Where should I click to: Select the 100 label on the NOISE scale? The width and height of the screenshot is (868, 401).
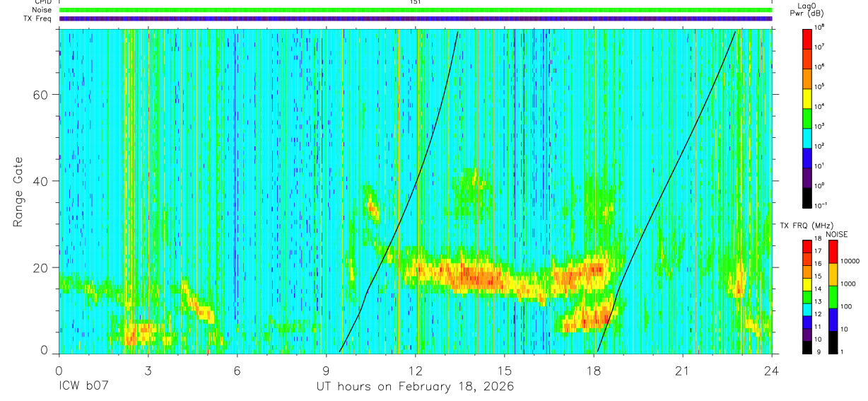tap(847, 306)
